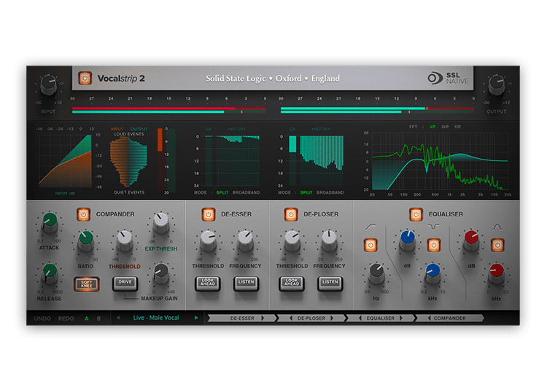547x392 pixels.
Task: Click the blue kHz frequency knob
Action: click(x=432, y=274)
